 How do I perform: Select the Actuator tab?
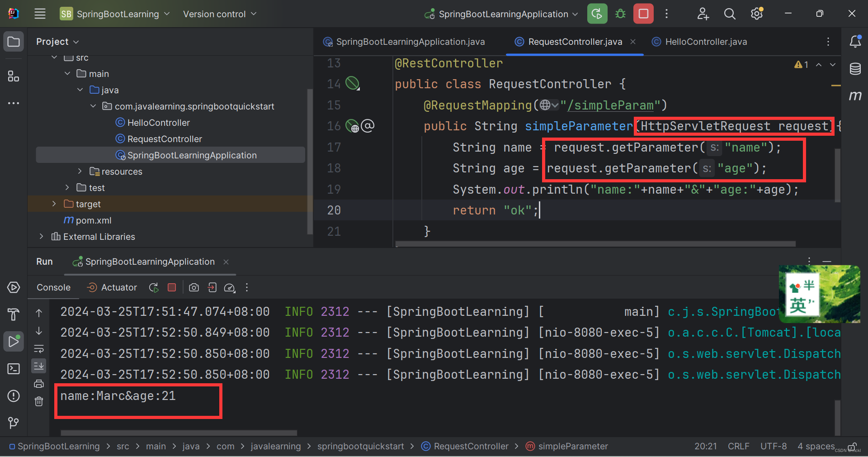[x=112, y=287]
